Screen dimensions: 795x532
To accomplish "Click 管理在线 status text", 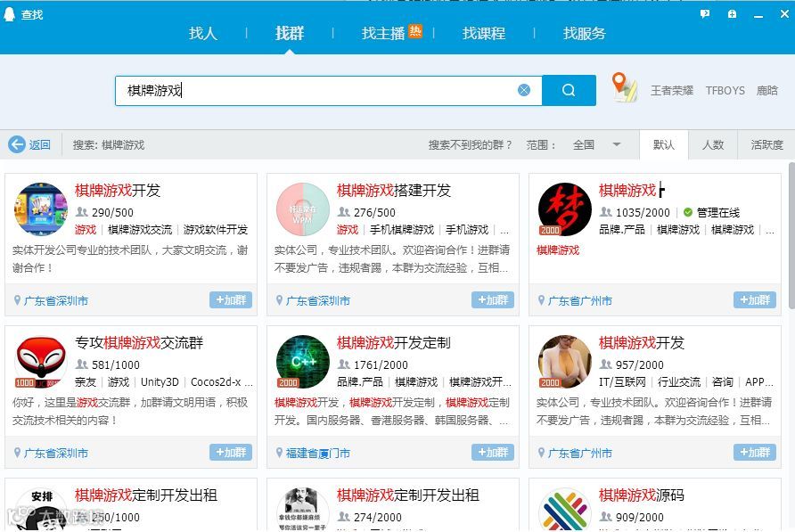I will tap(718, 212).
